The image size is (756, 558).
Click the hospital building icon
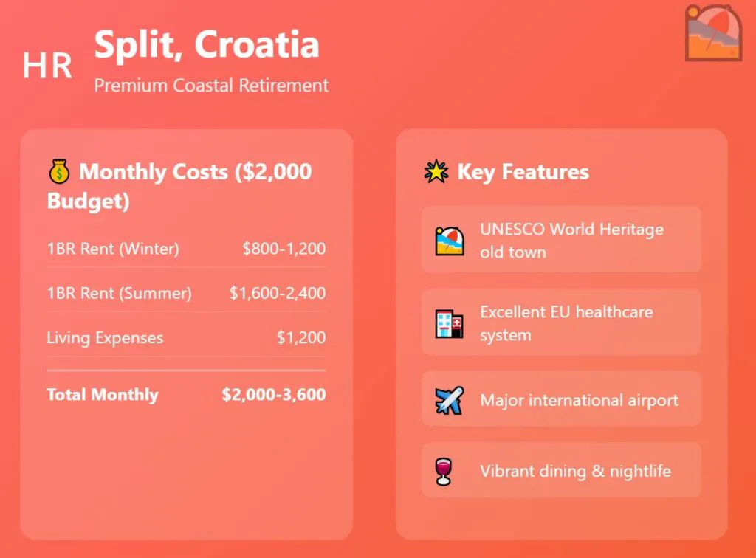[450, 323]
